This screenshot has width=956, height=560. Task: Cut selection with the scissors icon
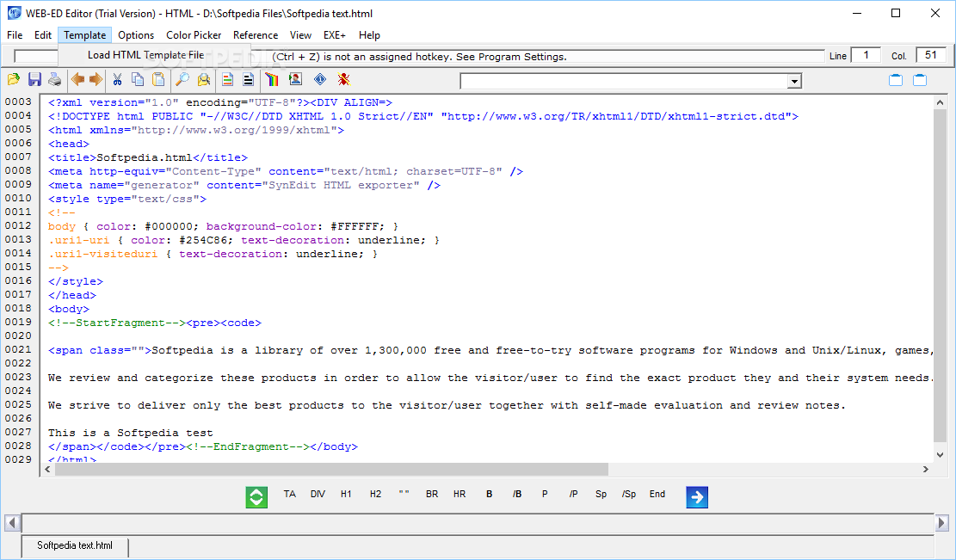pos(118,79)
